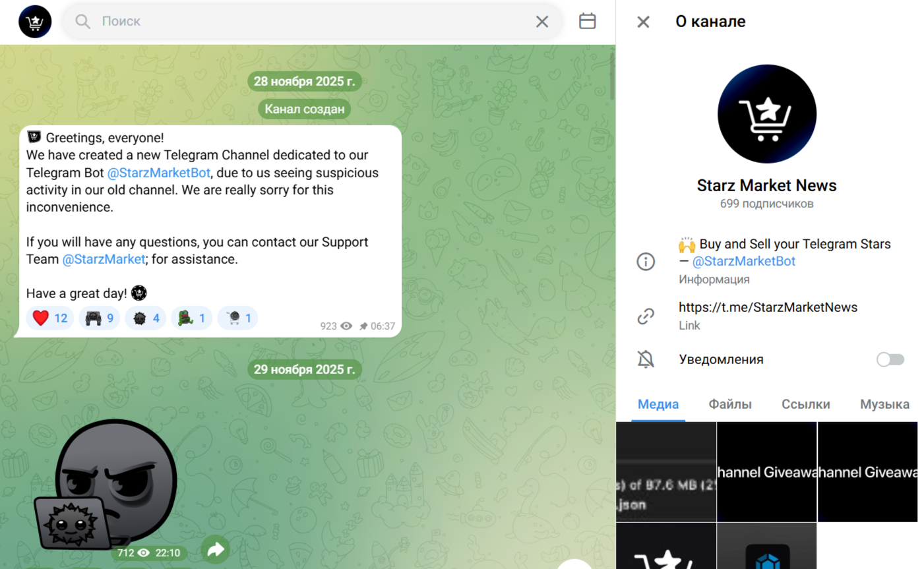Image resolution: width=924 pixels, height=569 pixels.
Task: Open the middle 'hannel Giveaway' media thumbnail
Action: [767, 472]
